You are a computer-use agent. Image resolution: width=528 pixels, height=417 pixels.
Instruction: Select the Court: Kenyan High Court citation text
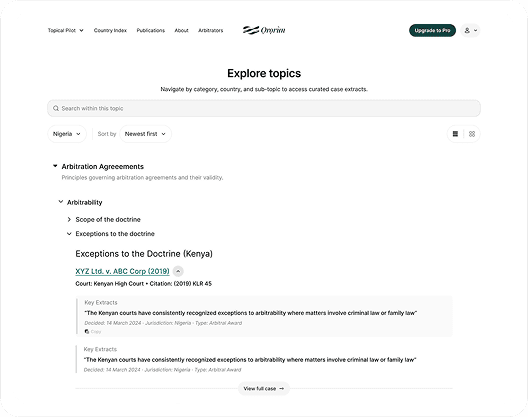pos(143,284)
